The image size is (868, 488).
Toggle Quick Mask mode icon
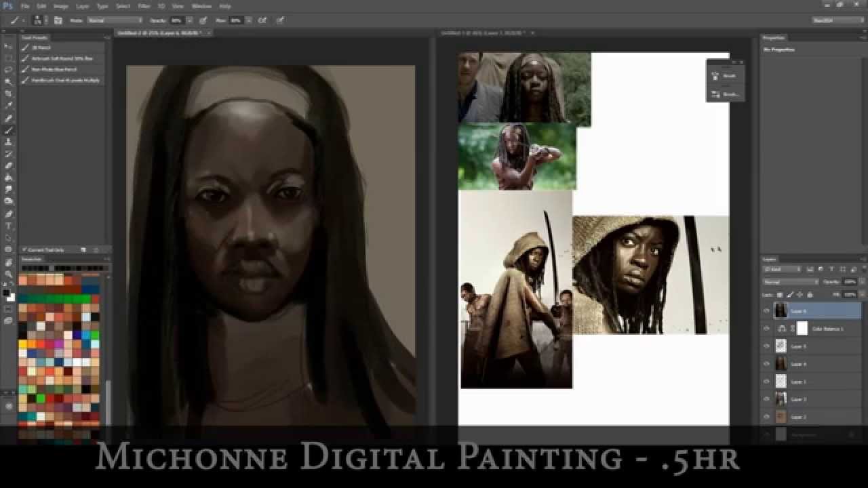[9, 309]
